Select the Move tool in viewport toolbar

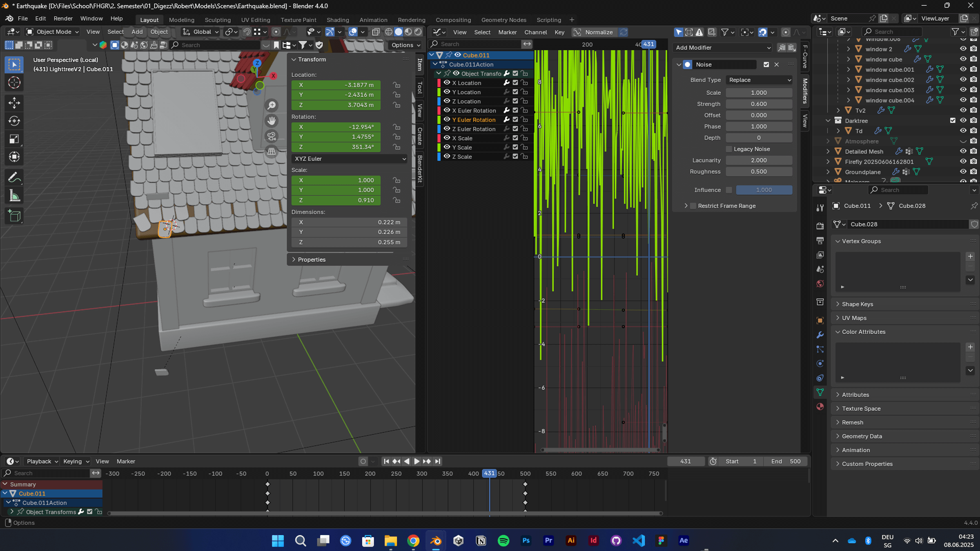pyautogui.click(x=14, y=102)
